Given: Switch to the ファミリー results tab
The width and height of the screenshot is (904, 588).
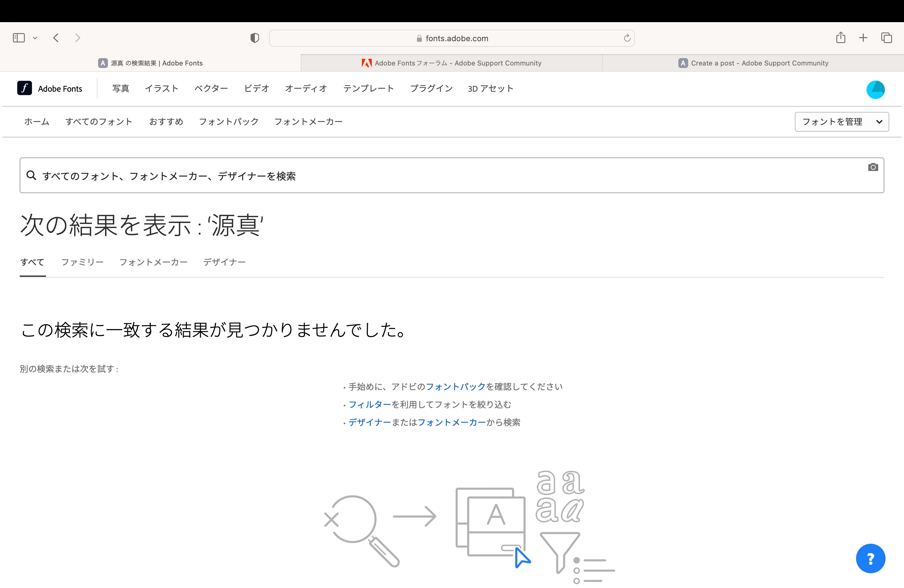Looking at the screenshot, I should coord(82,262).
